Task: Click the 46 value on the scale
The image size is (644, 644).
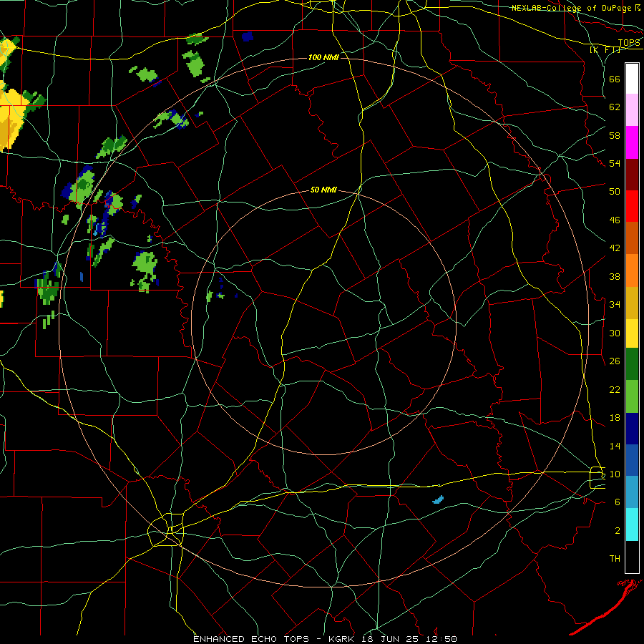Action: [x=615, y=220]
